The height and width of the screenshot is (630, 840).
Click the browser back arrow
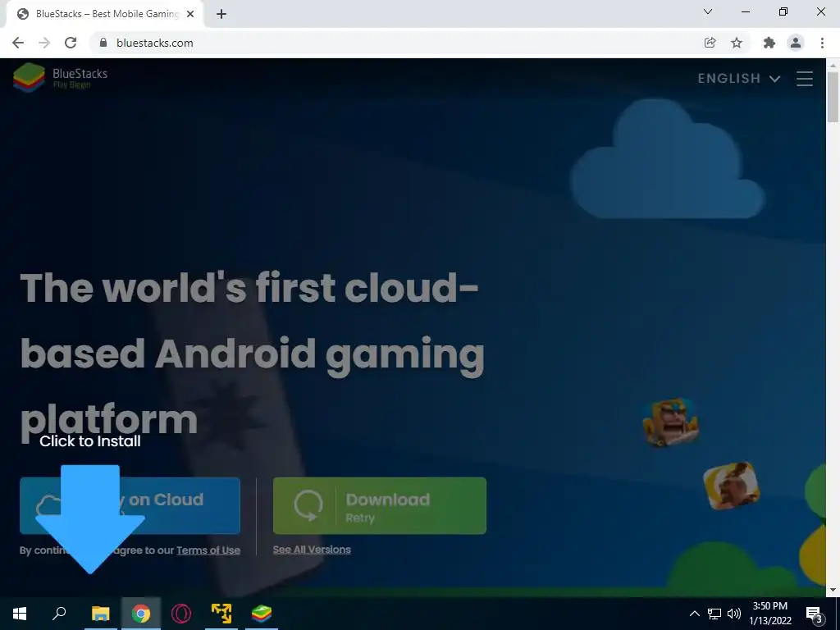pos(18,43)
